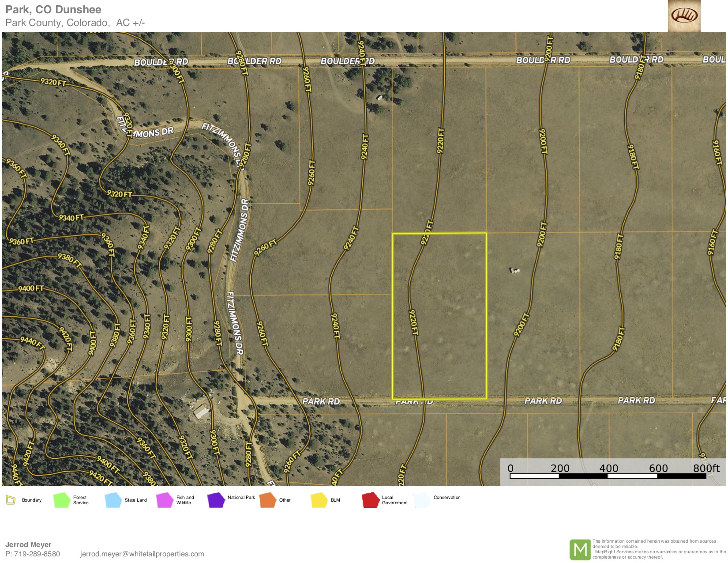Select the red Local Government swatch
Viewport: 728px width, 563px height.
[371, 500]
